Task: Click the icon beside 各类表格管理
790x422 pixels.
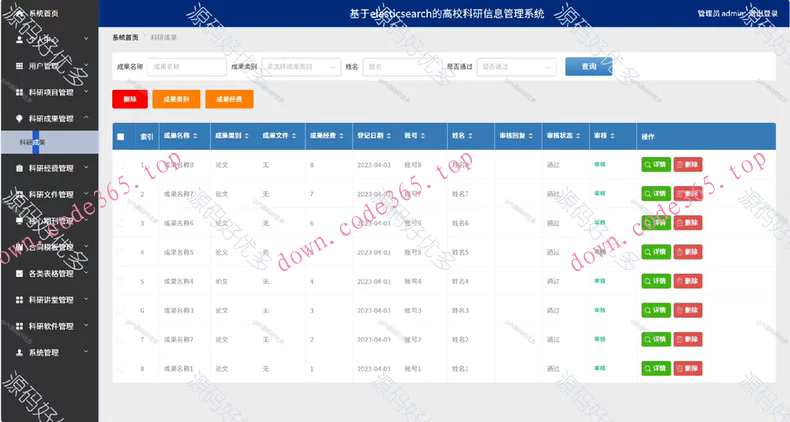Action: coord(19,273)
